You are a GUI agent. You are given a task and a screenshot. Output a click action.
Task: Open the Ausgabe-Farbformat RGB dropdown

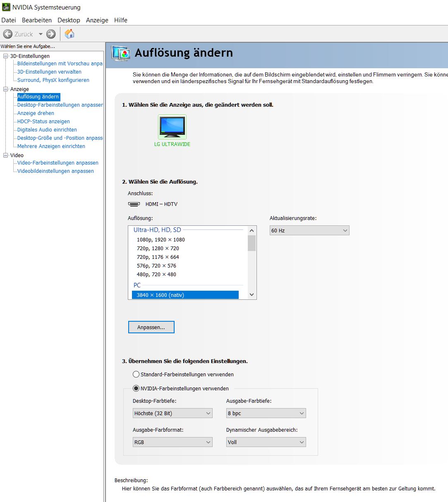[x=172, y=442]
